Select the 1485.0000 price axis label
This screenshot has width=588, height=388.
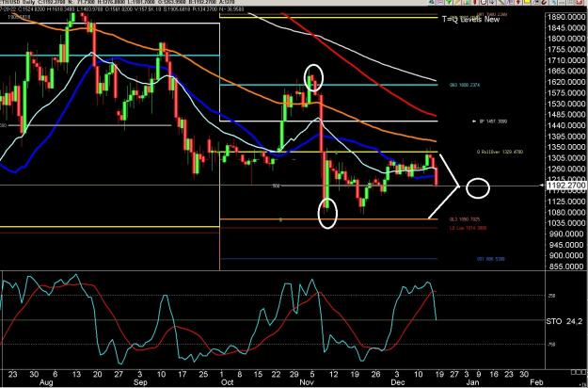(566, 115)
